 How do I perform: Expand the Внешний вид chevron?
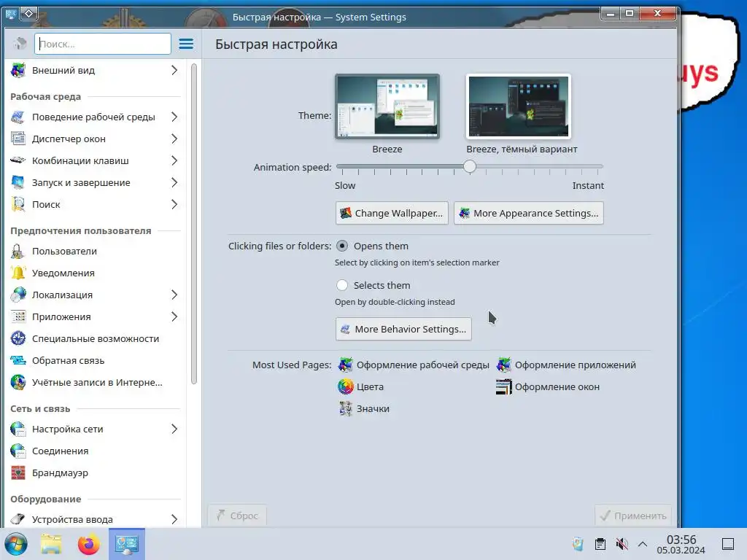pyautogui.click(x=174, y=70)
